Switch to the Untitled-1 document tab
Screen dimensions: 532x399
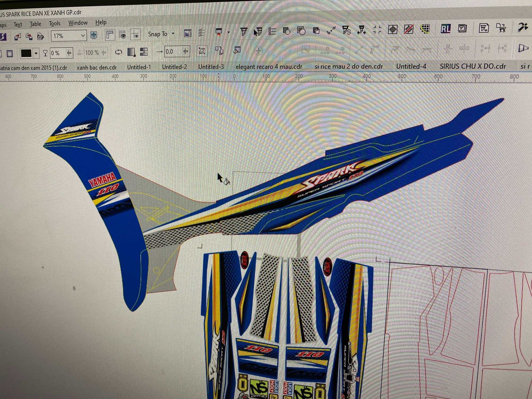click(x=139, y=67)
